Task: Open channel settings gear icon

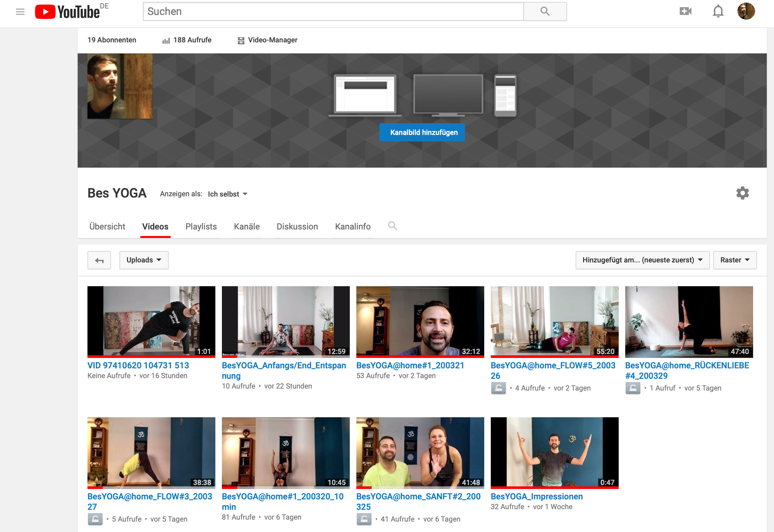Action: pos(742,193)
